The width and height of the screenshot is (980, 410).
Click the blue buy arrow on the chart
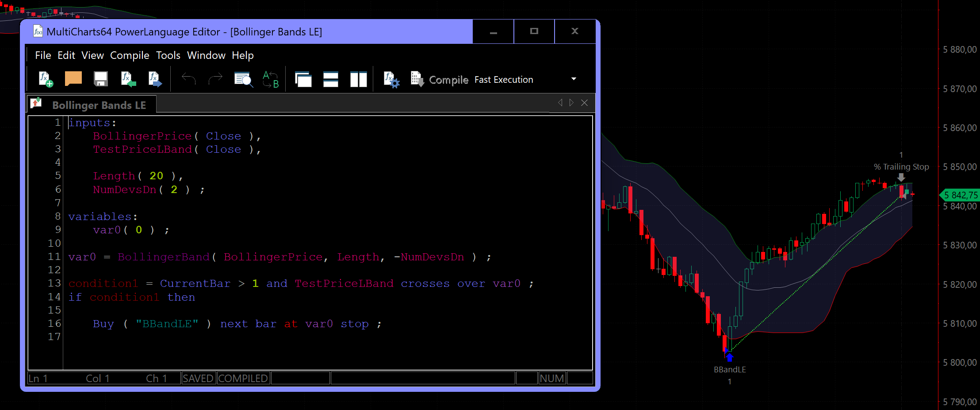click(x=730, y=356)
